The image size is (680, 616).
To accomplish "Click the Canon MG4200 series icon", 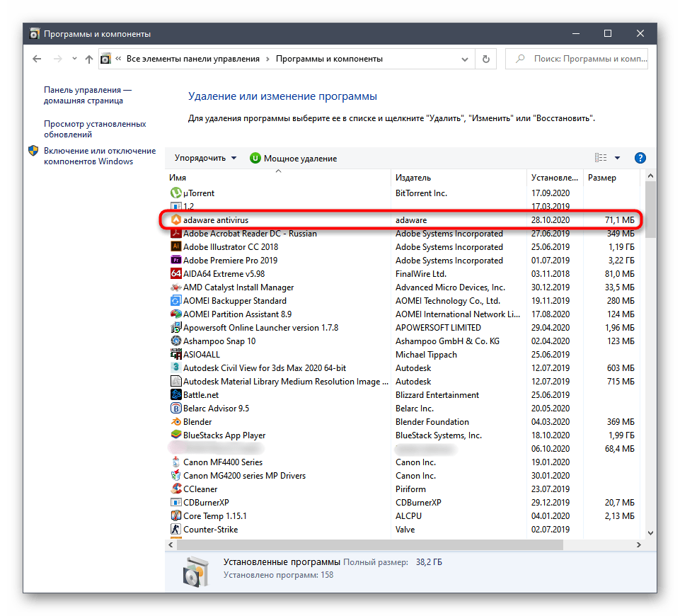I will click(175, 475).
